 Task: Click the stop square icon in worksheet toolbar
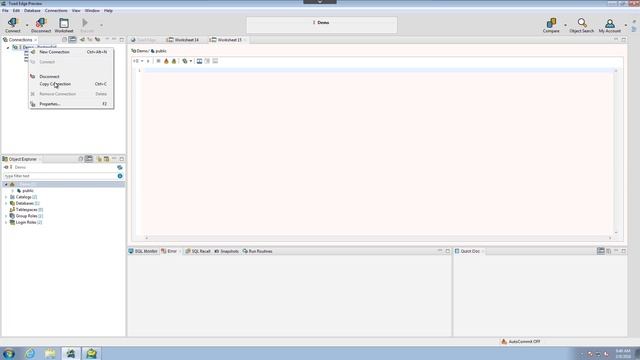click(158, 61)
